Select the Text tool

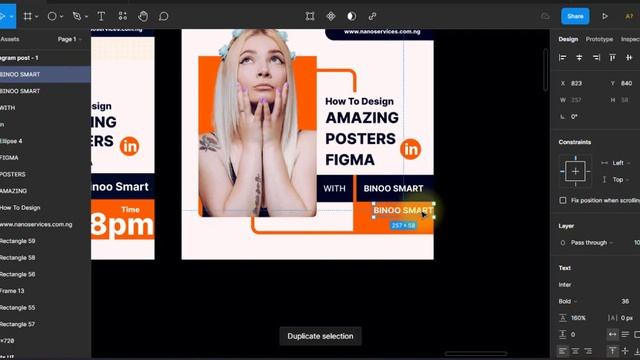(x=101, y=16)
